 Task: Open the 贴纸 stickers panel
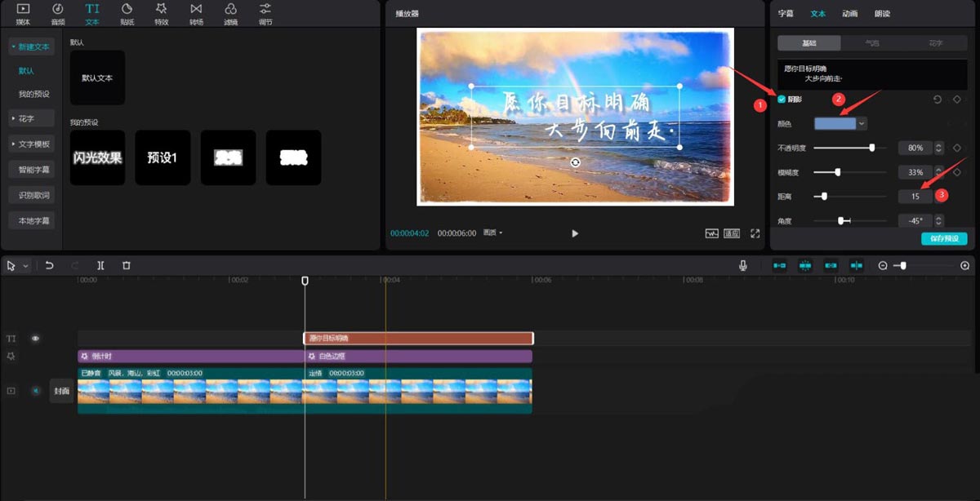(x=127, y=13)
